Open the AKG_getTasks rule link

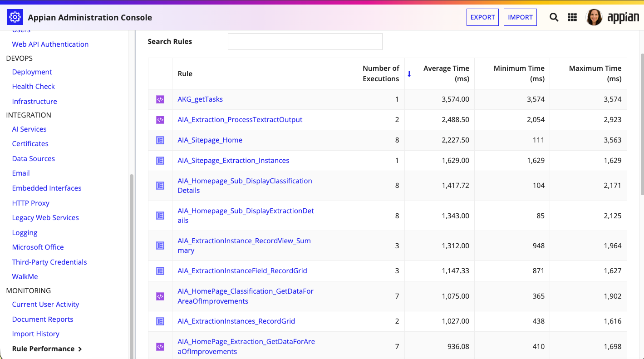point(200,99)
